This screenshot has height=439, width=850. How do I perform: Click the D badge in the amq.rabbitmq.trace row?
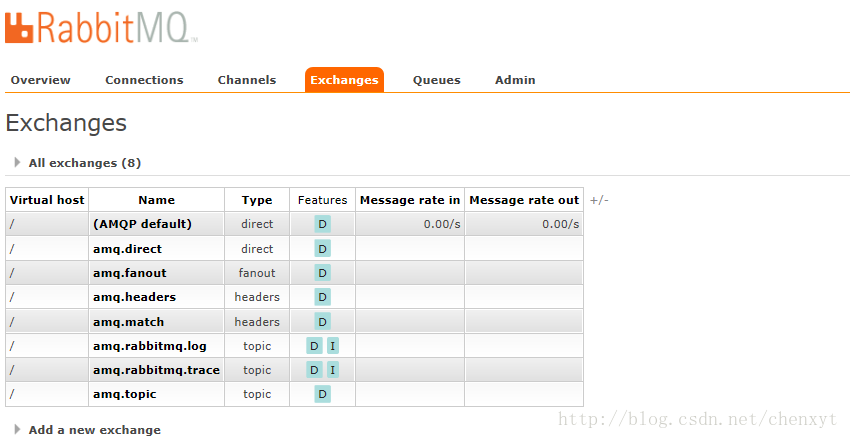314,370
